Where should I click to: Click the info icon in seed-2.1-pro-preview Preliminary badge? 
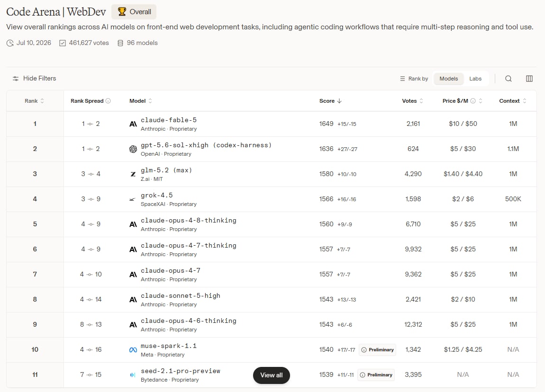[363, 374]
